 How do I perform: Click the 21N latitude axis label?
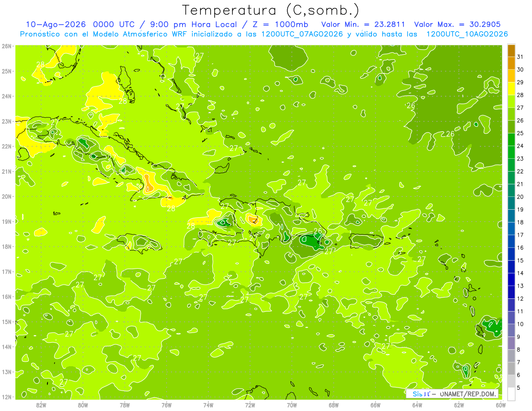7,171
